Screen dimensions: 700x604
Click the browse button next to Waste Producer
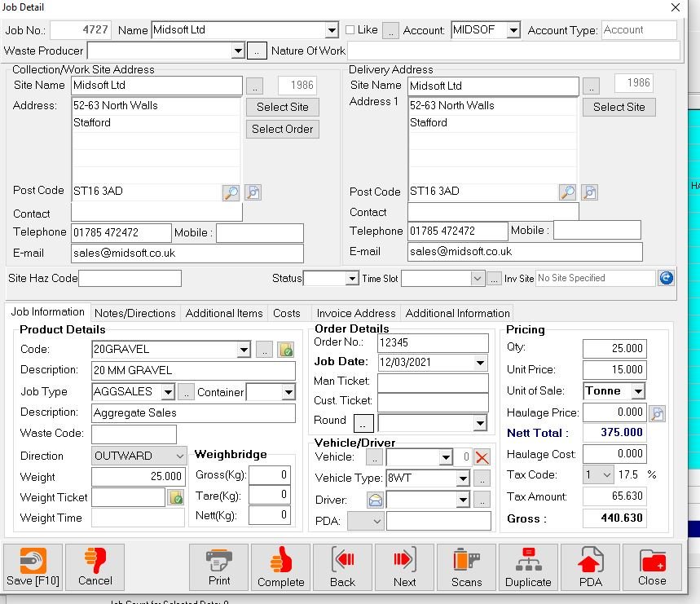[257, 51]
